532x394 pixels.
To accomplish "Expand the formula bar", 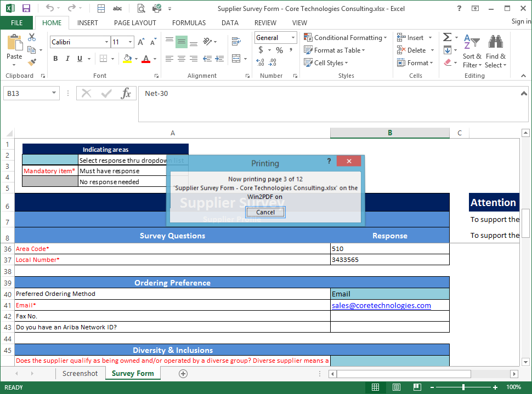I will 524,93.
